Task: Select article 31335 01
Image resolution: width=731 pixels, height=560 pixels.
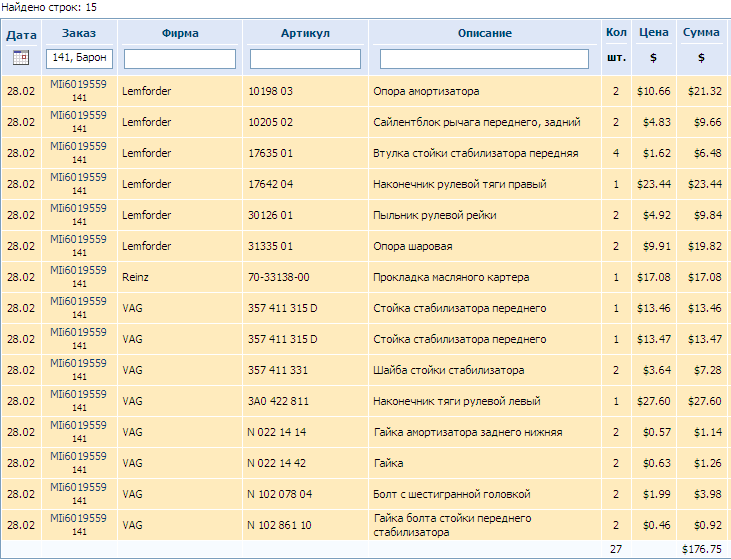Action: (x=270, y=246)
